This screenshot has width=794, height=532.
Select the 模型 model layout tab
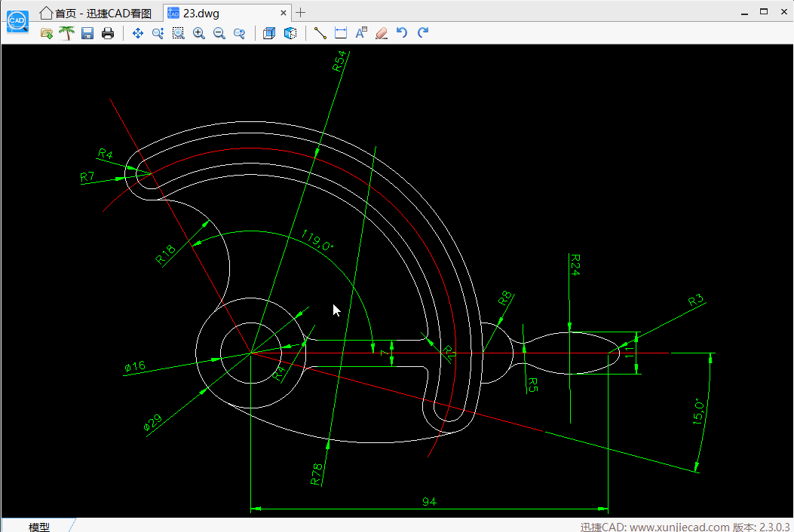pyautogui.click(x=39, y=526)
